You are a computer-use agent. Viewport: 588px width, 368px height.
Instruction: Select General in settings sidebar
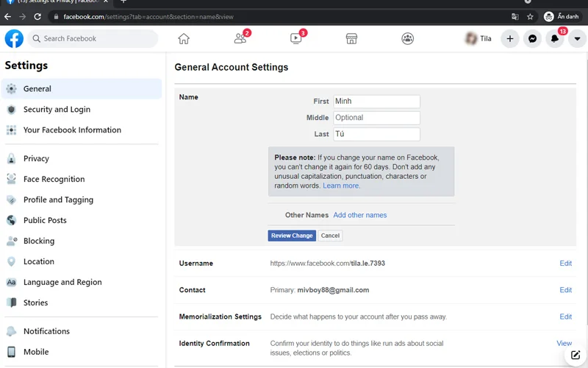coord(82,88)
